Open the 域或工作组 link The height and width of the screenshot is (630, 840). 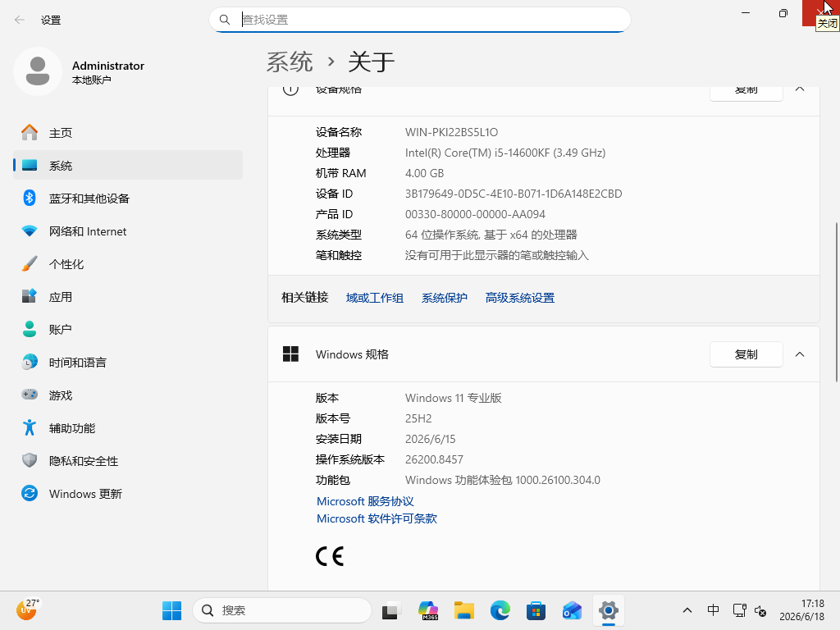click(x=374, y=298)
